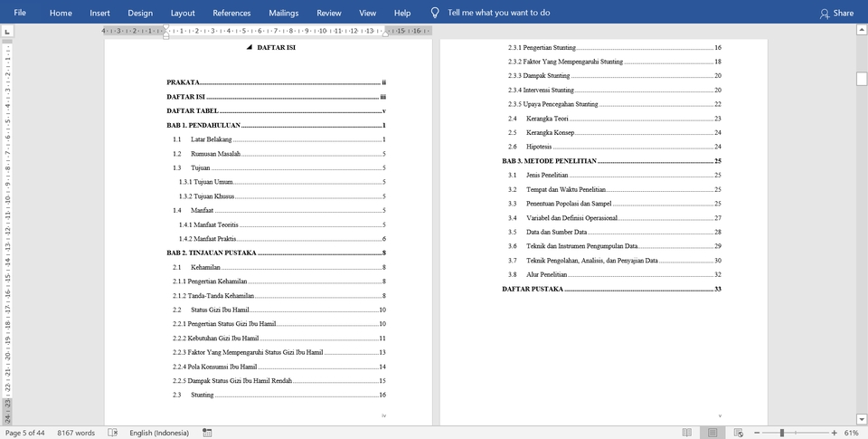The width and height of the screenshot is (868, 439).
Task: Switch to Web Layout view
Action: (x=738, y=433)
